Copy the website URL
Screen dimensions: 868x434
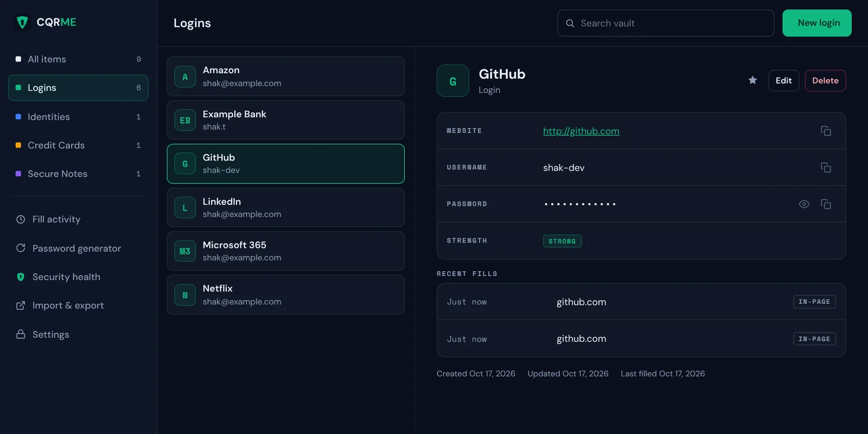click(x=826, y=131)
